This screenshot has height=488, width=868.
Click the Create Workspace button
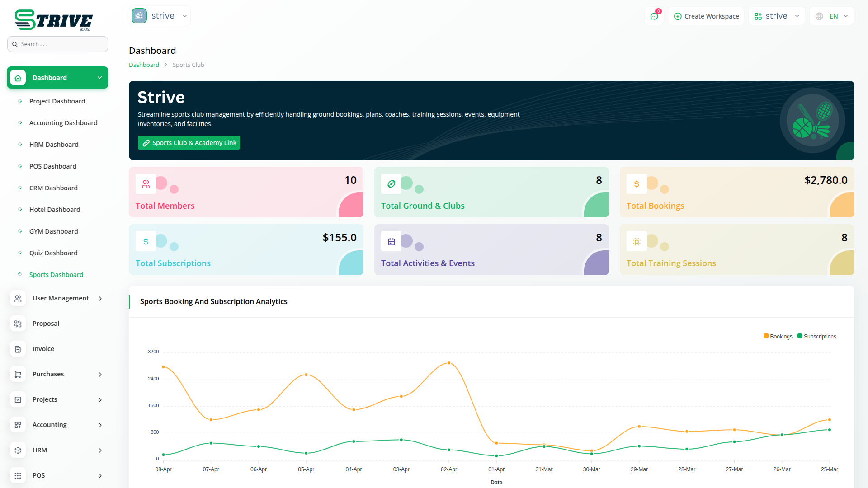click(706, 16)
